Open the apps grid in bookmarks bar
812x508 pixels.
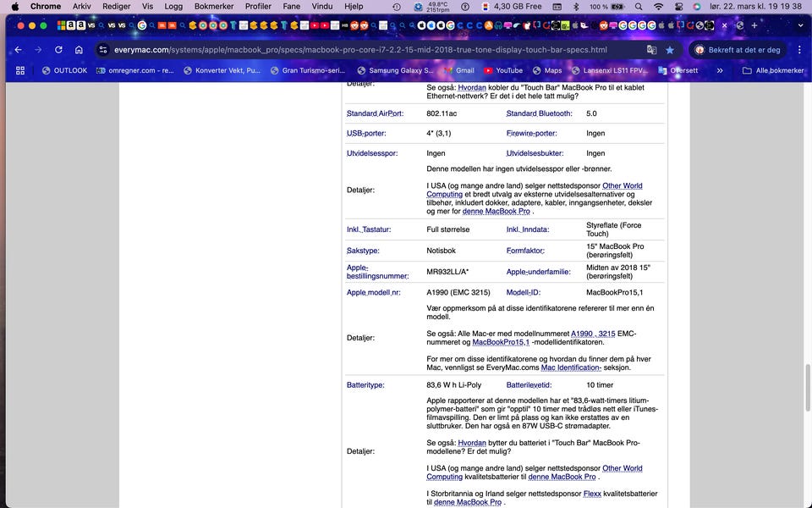[x=20, y=70]
